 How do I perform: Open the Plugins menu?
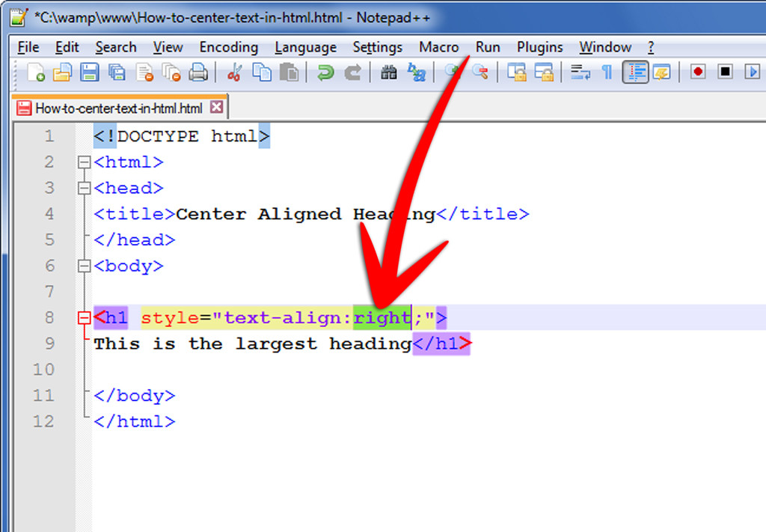coord(539,47)
